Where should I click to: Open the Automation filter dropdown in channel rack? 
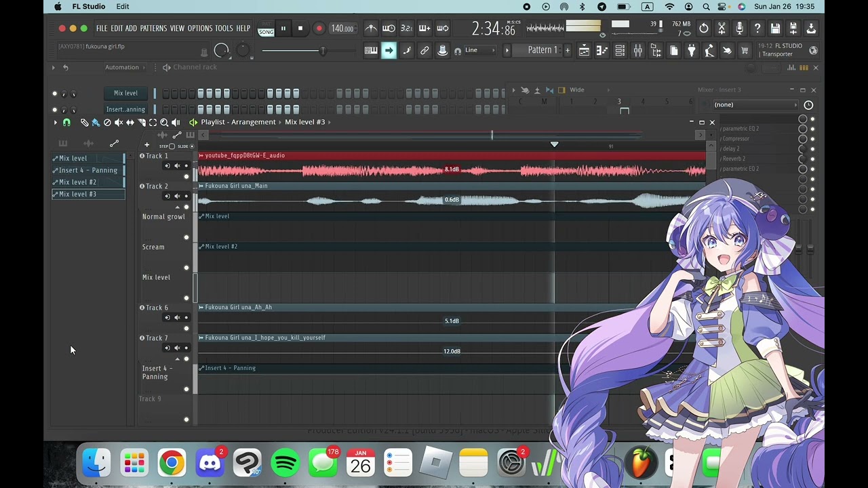pyautogui.click(x=125, y=68)
